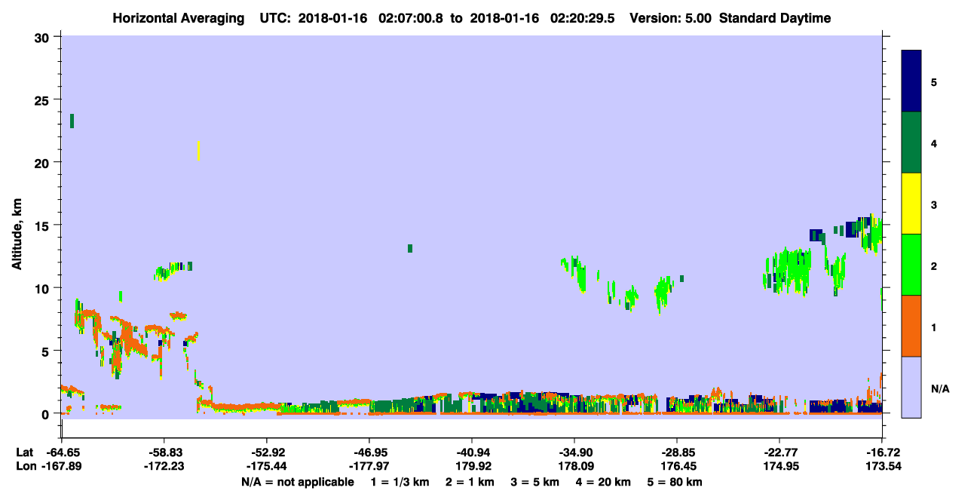Click longitude value -177.97
This screenshot has width=980, height=503.
[369, 465]
